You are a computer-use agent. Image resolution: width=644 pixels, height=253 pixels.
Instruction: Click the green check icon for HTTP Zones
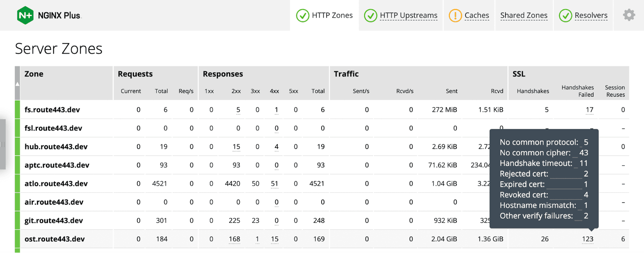tap(302, 16)
